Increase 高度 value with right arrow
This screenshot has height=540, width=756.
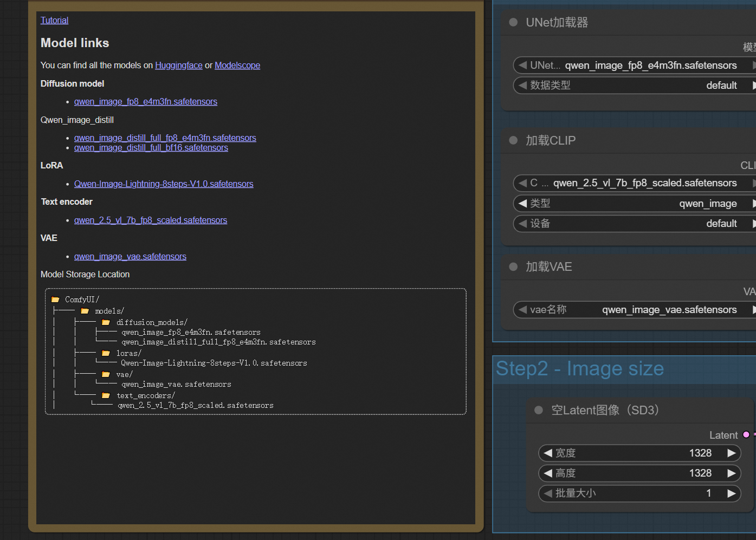(732, 473)
